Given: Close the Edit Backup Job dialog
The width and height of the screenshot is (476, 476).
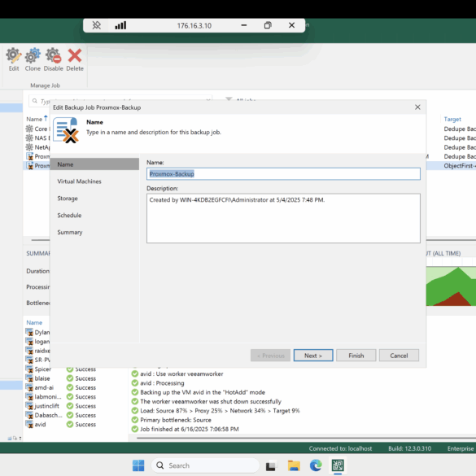Looking at the screenshot, I should coord(417,107).
